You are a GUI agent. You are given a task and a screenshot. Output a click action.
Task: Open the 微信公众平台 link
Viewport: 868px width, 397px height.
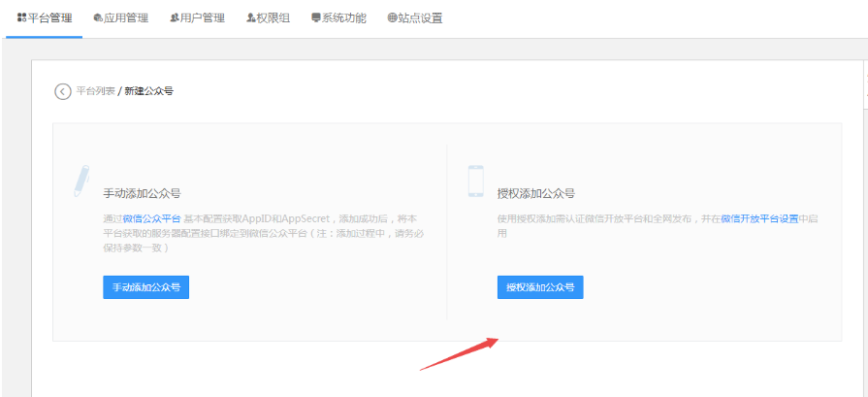(x=151, y=218)
